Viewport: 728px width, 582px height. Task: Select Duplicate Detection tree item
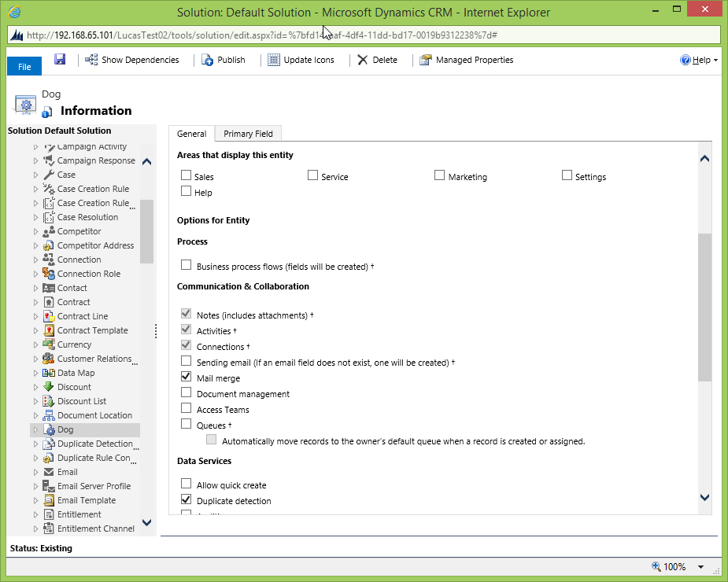94,444
